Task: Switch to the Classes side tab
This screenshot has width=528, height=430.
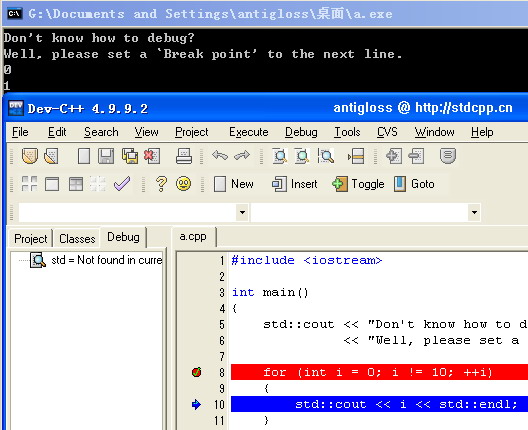Action: (x=77, y=239)
